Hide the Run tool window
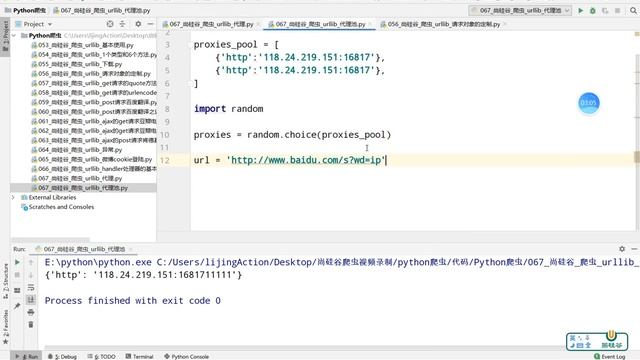The image size is (640, 360). [634, 249]
